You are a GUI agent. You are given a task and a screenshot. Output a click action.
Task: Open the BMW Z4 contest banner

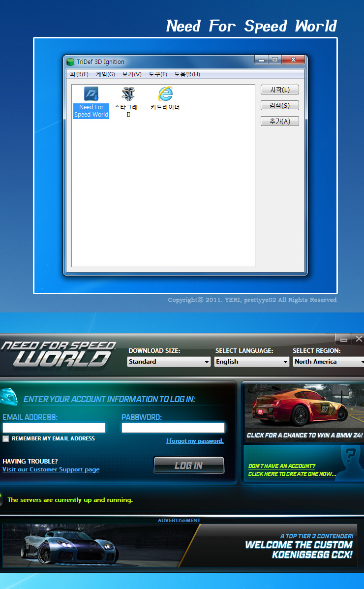[x=304, y=412]
